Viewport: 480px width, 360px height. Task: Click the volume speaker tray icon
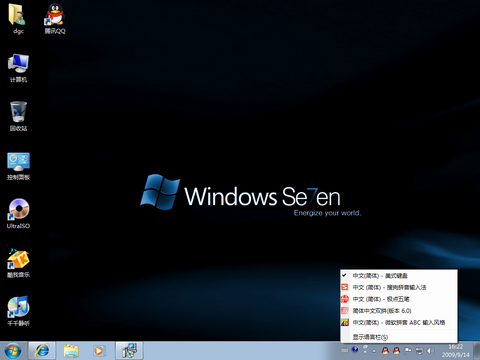pos(430,351)
